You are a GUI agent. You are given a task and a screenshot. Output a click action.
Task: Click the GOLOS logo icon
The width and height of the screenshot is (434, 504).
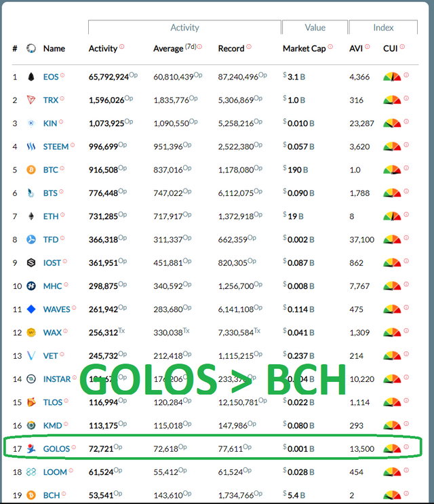31,448
